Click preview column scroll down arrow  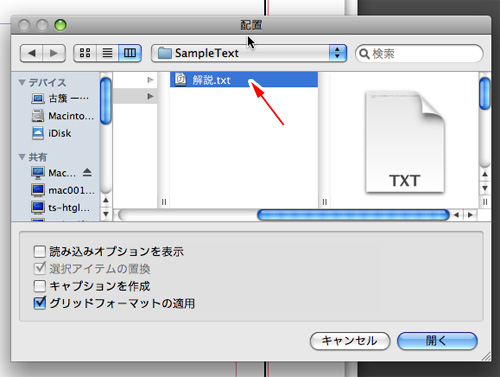point(485,188)
